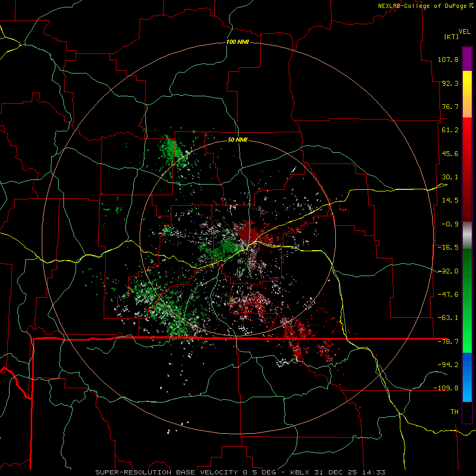Image resolution: width=476 pixels, height=476 pixels.
Task: Click the TH label on scale
Action: pyautogui.click(x=454, y=411)
